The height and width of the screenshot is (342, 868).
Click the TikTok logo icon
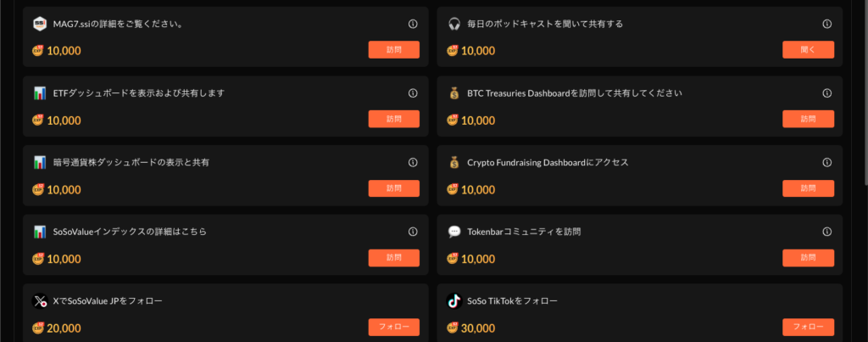453,300
